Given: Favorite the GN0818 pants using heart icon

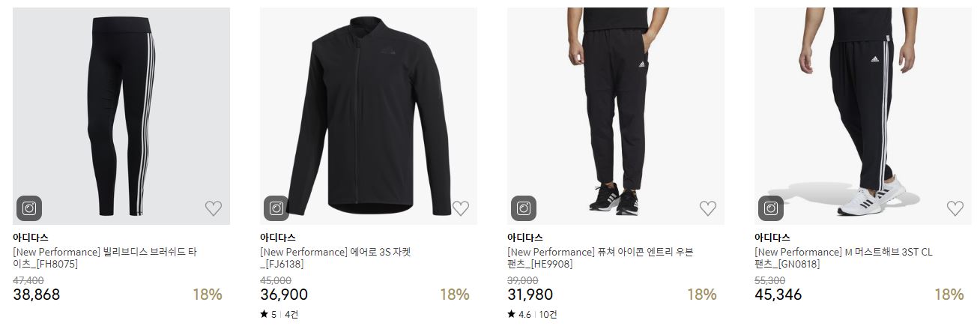Looking at the screenshot, I should [955, 208].
